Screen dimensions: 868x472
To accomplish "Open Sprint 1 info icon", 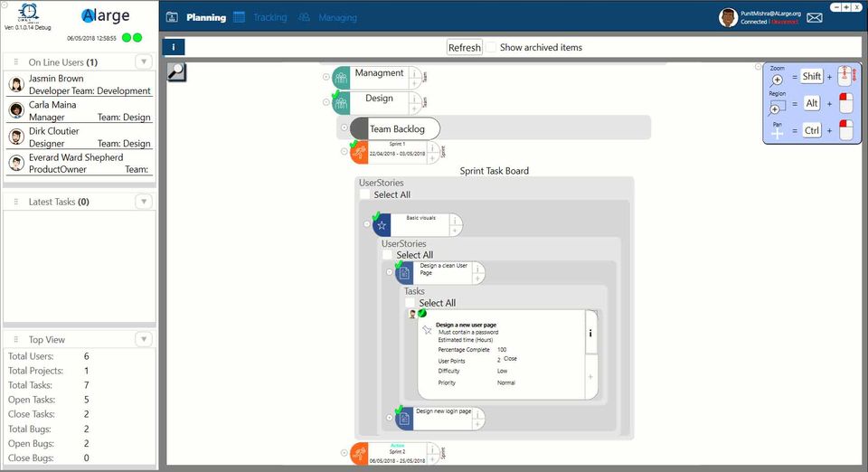I will click(x=432, y=147).
